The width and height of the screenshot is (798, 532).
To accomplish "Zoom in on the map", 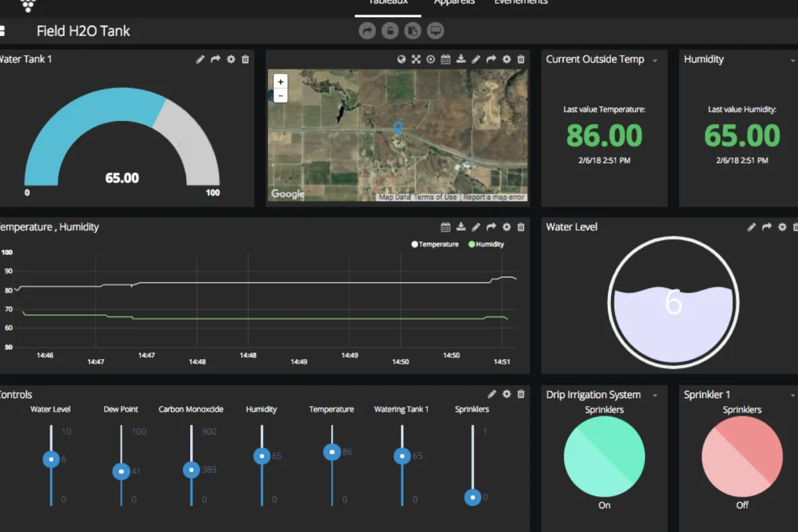I will pos(281,81).
